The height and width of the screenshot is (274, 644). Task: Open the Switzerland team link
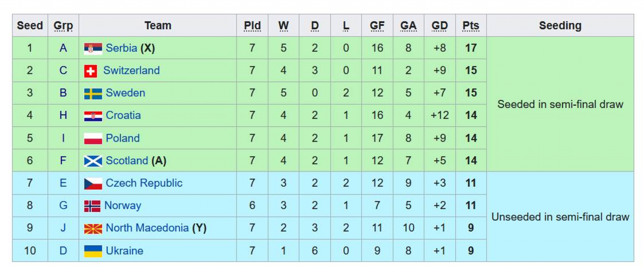click(131, 70)
